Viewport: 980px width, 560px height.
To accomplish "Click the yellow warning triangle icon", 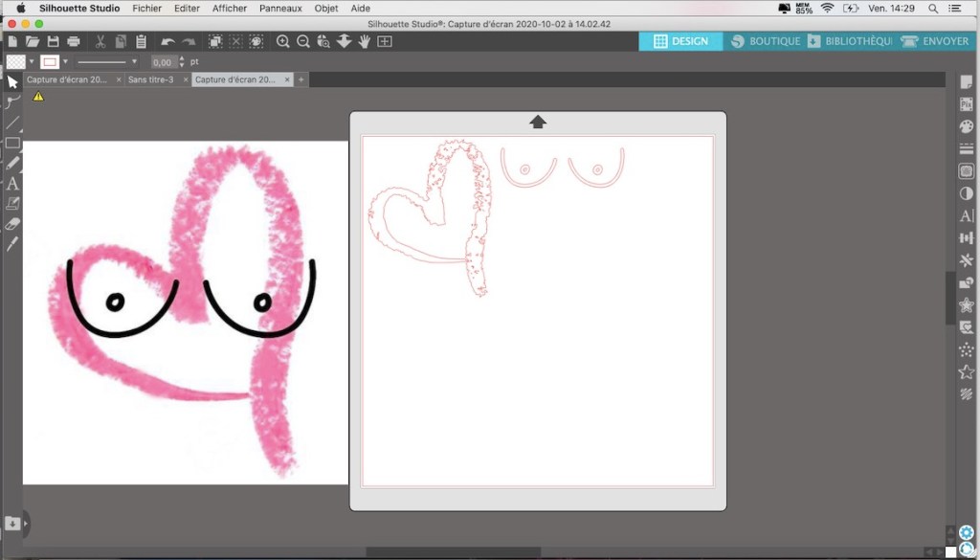I will coord(38,96).
